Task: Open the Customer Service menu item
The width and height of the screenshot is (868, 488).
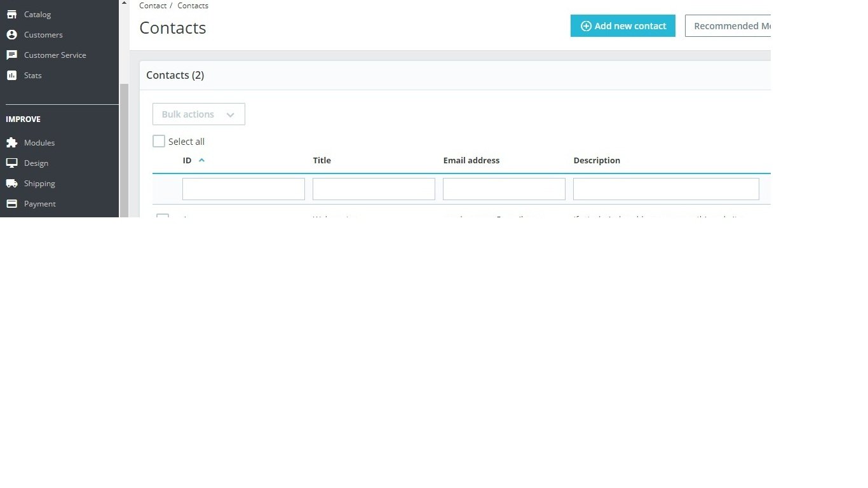Action: pyautogui.click(x=55, y=55)
